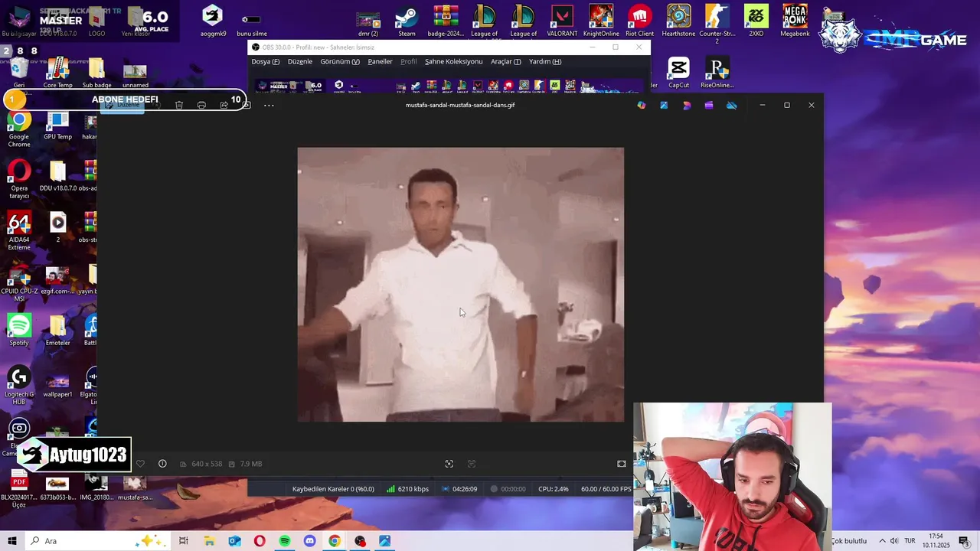Open Outlook from taskbar
Image resolution: width=980 pixels, height=551 pixels.
(x=234, y=541)
